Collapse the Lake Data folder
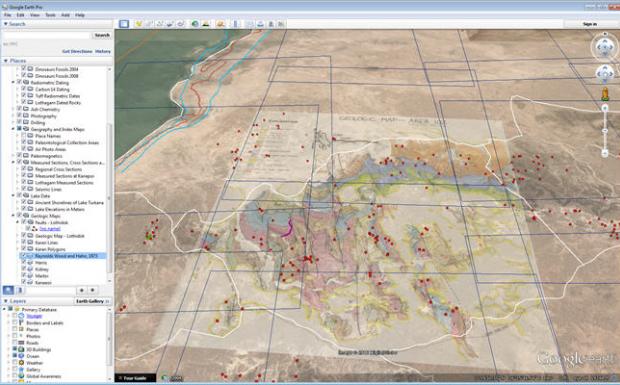Image resolution: width=620 pixels, height=385 pixels. (x=13, y=196)
